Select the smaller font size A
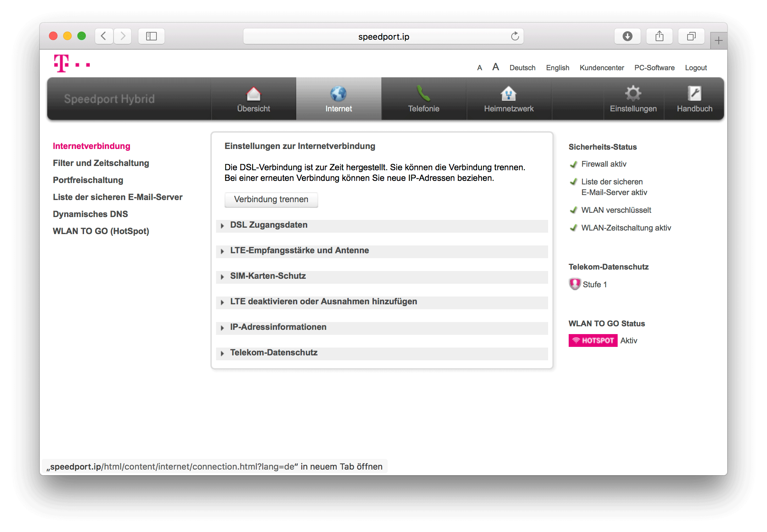 point(480,68)
